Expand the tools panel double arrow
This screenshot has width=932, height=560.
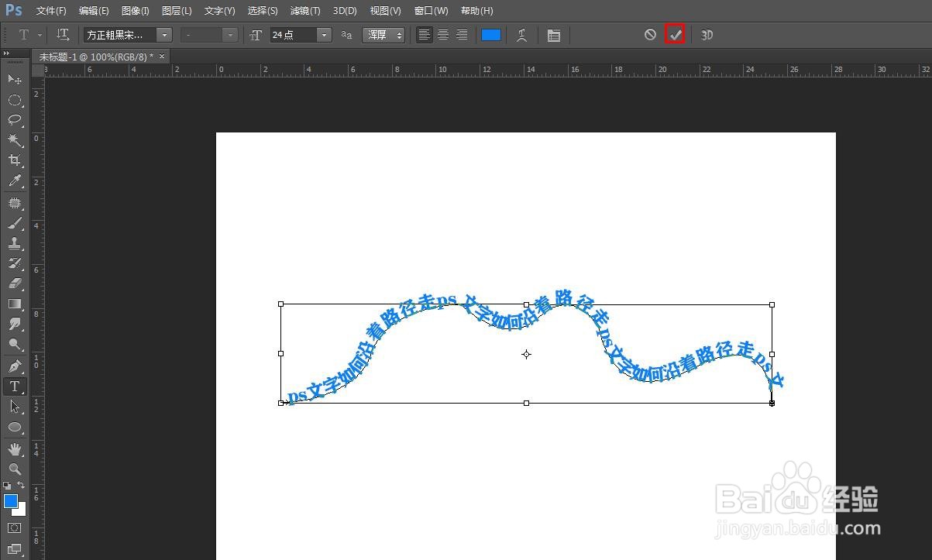(7, 53)
